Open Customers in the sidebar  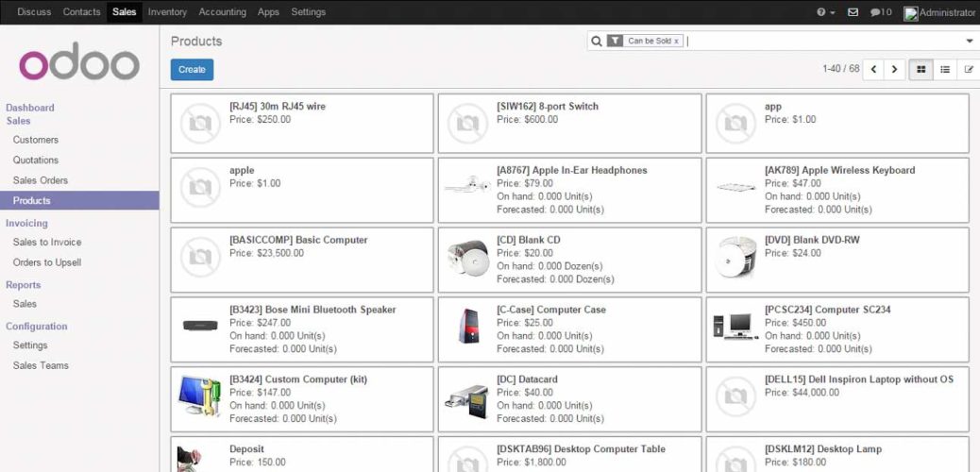tap(36, 140)
